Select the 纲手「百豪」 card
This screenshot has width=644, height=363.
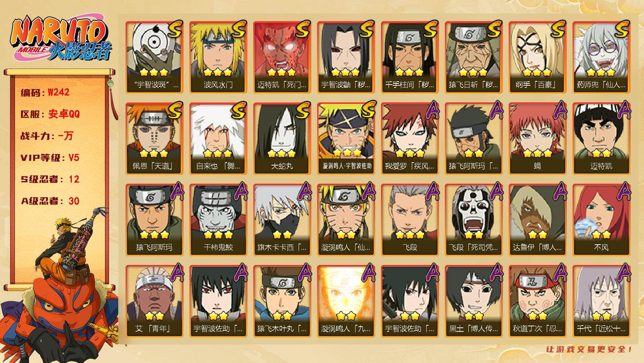point(537,57)
